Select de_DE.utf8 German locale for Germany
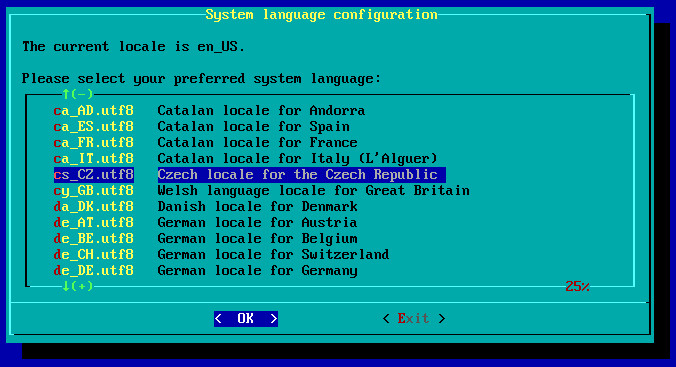The width and height of the screenshot is (676, 367). pyautogui.click(x=205, y=270)
